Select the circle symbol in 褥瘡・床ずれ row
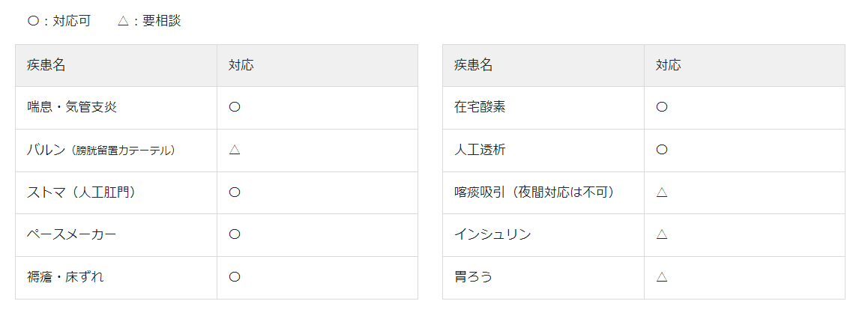868x319 pixels. pos(235,277)
